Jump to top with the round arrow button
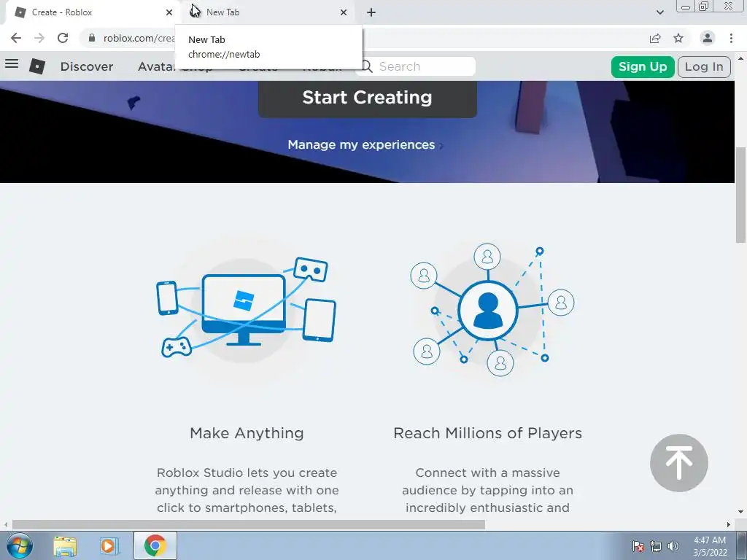Screen dimensions: 747x560 679,463
